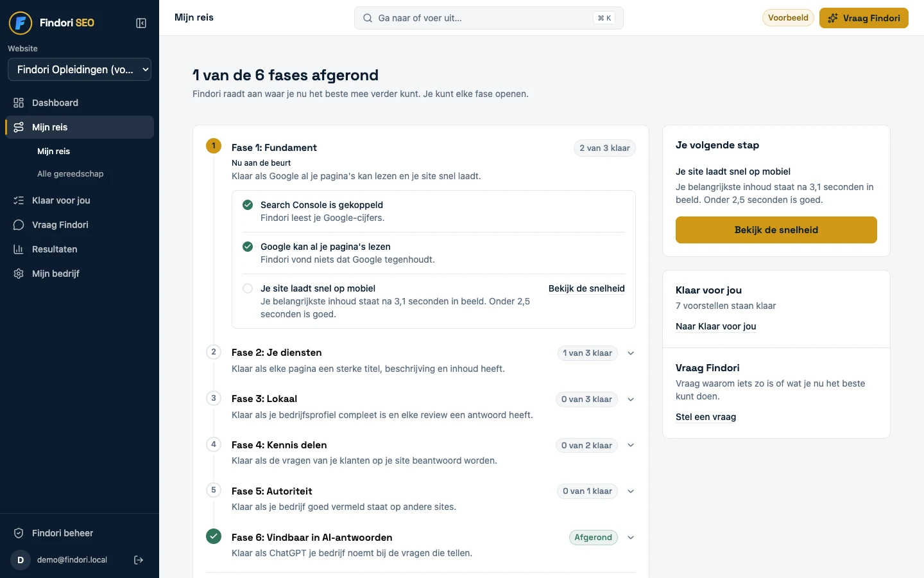Viewport: 924px width, 578px height.
Task: Open Alle gereedschap in the sidebar
Action: pos(71,174)
